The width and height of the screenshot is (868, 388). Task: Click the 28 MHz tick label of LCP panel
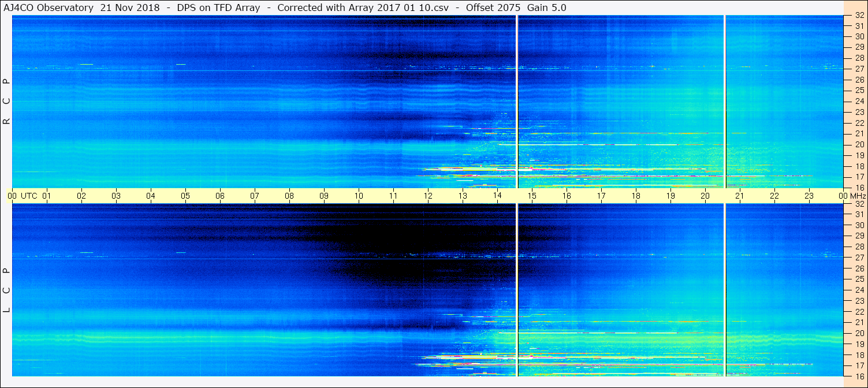point(859,247)
